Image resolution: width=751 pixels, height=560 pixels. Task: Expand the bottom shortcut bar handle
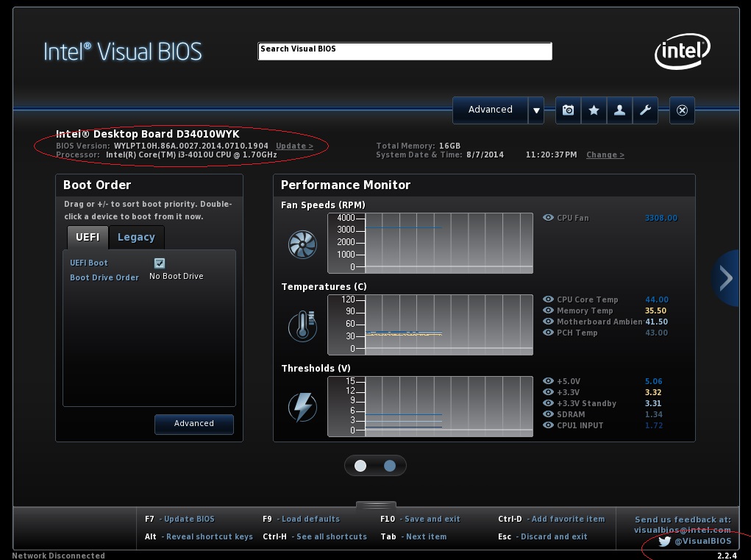376,505
